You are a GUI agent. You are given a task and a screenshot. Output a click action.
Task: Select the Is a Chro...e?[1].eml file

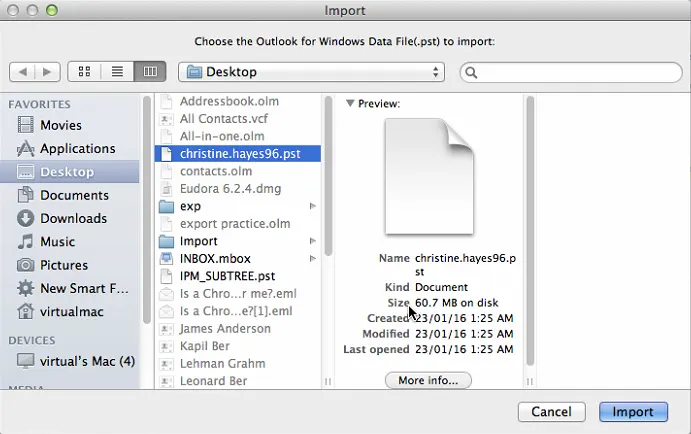[238, 311]
